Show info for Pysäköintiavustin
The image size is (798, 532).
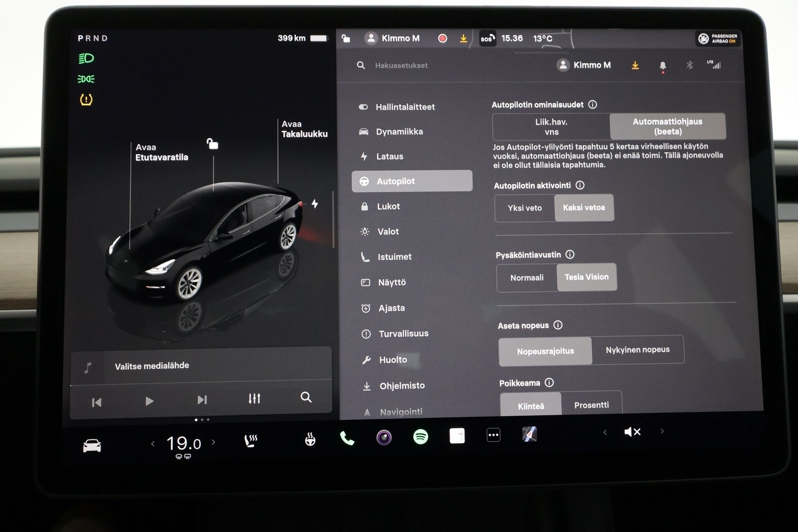pos(570,254)
